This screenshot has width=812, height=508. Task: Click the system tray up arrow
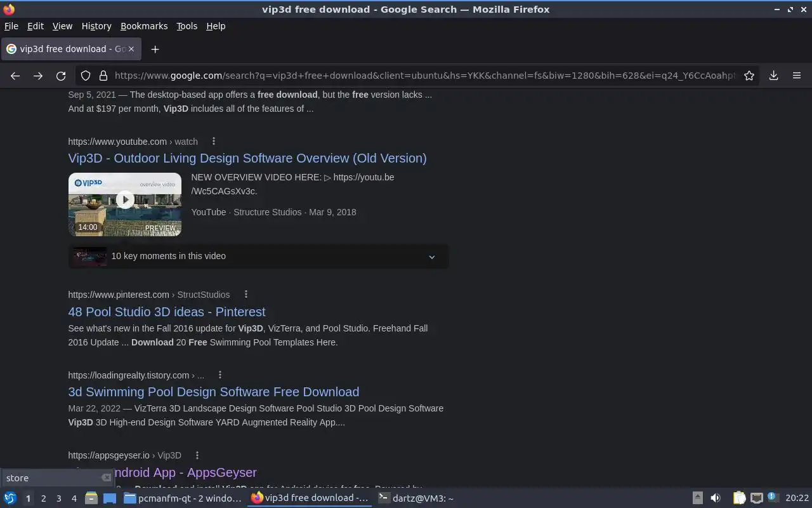pyautogui.click(x=697, y=498)
